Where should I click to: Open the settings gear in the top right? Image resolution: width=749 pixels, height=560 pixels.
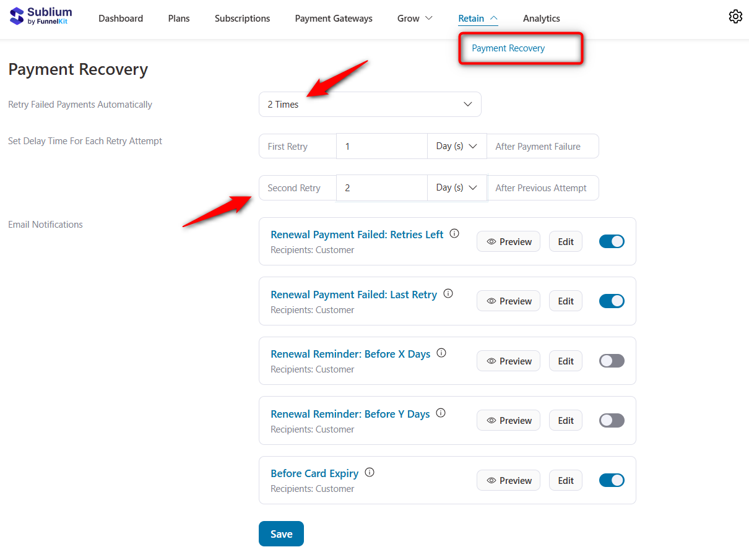pos(735,16)
